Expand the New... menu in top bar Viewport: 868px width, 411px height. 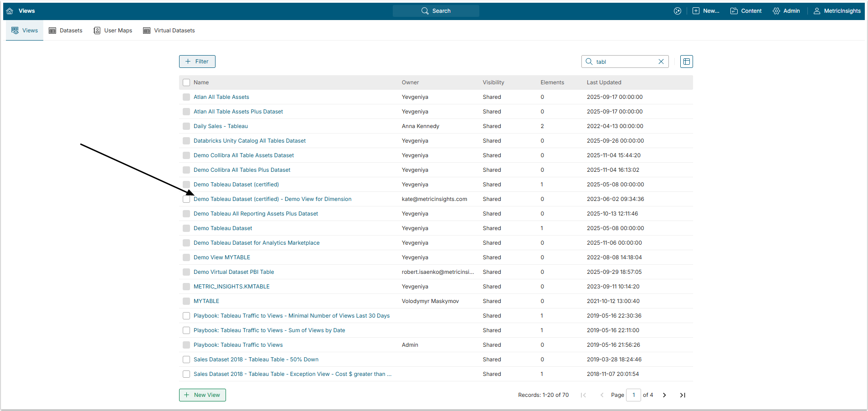706,11
